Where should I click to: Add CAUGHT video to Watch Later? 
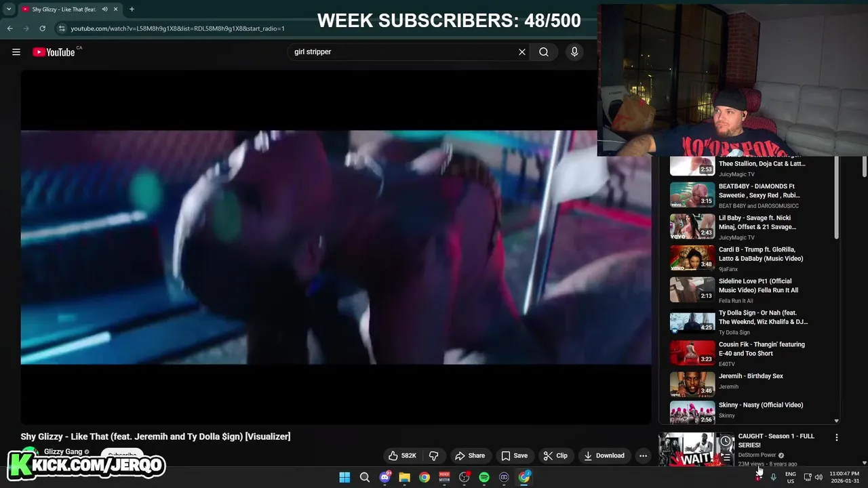point(726,441)
